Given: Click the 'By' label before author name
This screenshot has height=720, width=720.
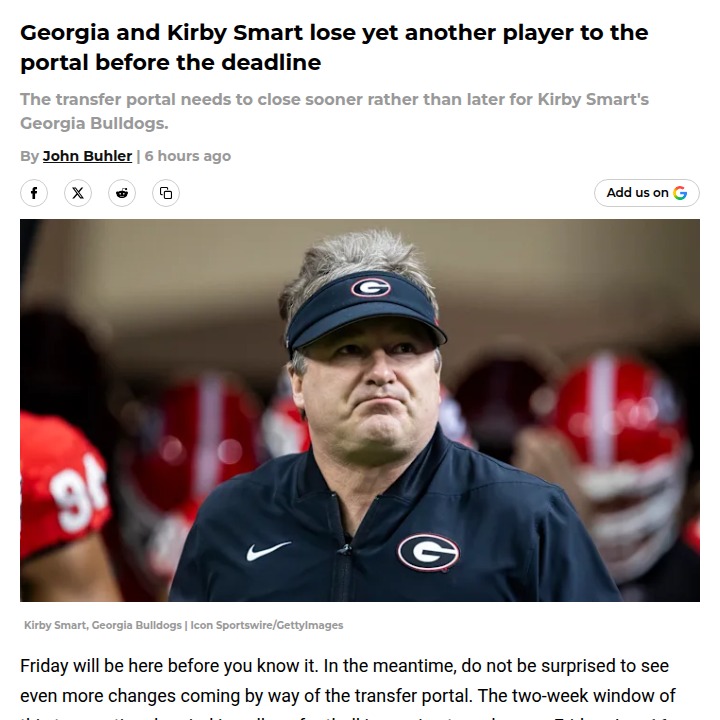Looking at the screenshot, I should (29, 156).
